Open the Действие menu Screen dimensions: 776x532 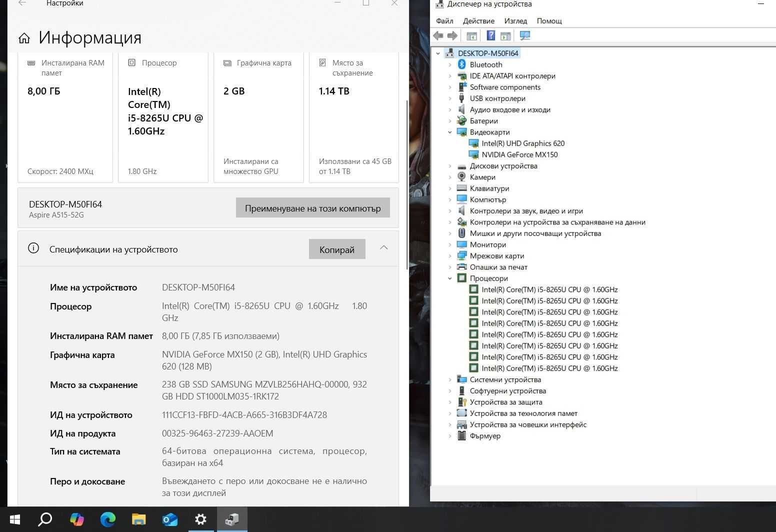[x=478, y=21]
